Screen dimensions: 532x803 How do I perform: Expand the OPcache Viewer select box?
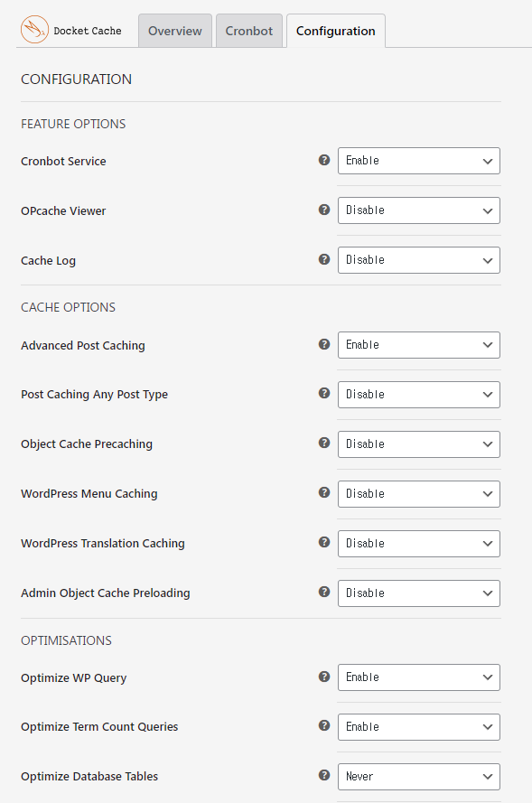click(x=419, y=210)
